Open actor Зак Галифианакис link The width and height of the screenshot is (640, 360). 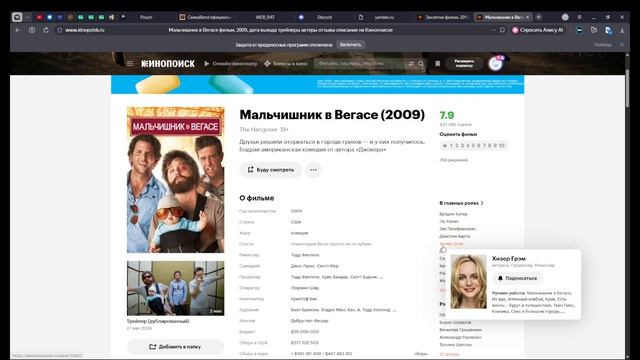point(458,229)
